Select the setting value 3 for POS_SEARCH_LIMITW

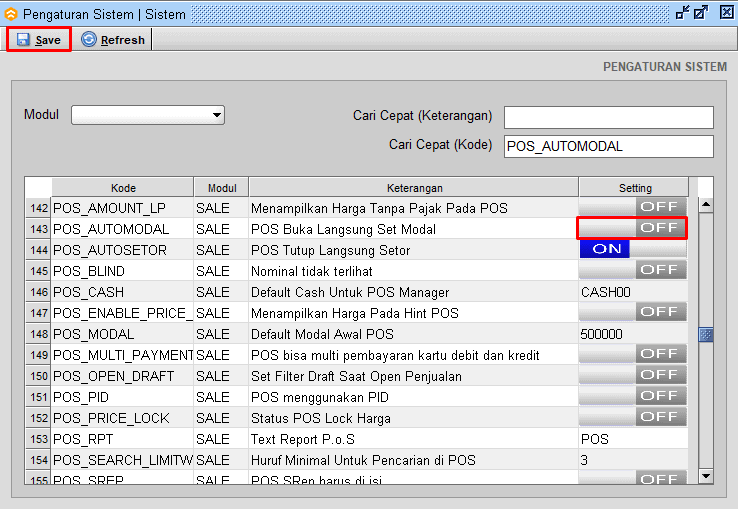point(633,460)
